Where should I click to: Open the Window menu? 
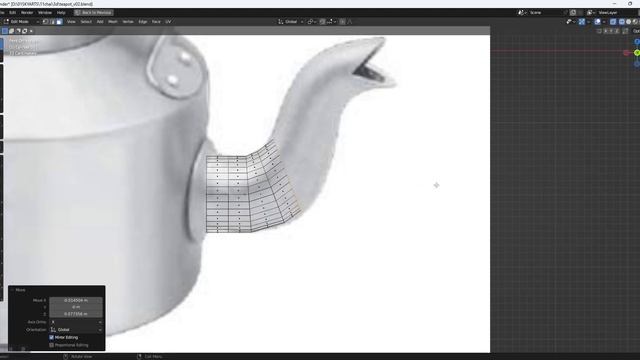point(45,13)
